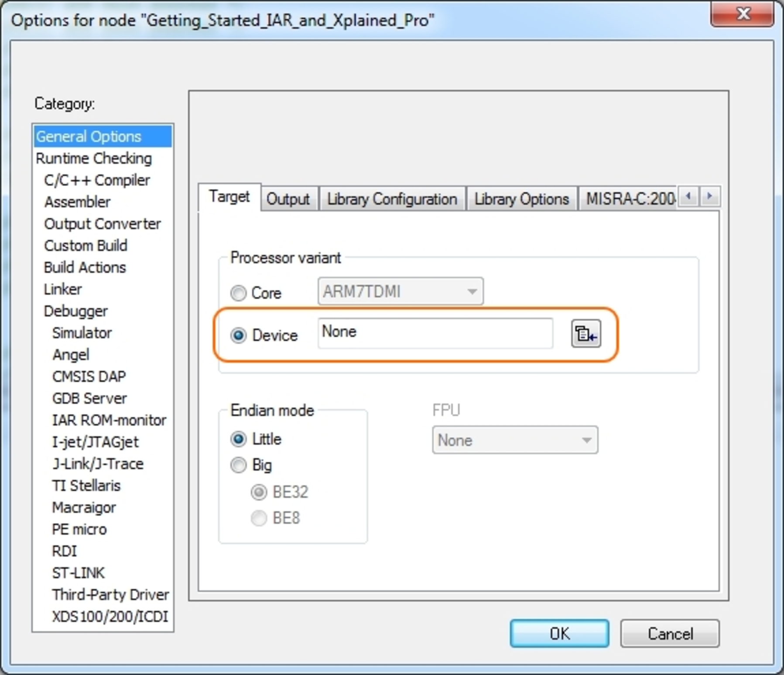Screen dimensions: 784x675
Task: Choose Little endian mode
Action: (238, 439)
